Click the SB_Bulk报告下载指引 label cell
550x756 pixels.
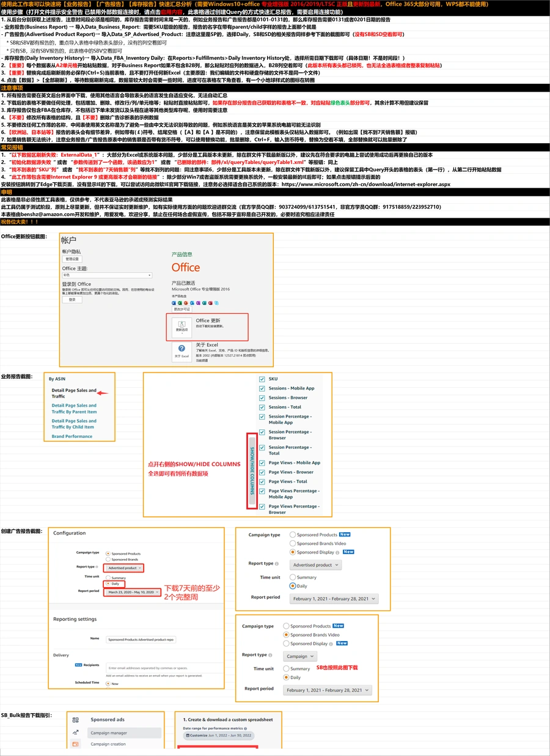click(26, 714)
